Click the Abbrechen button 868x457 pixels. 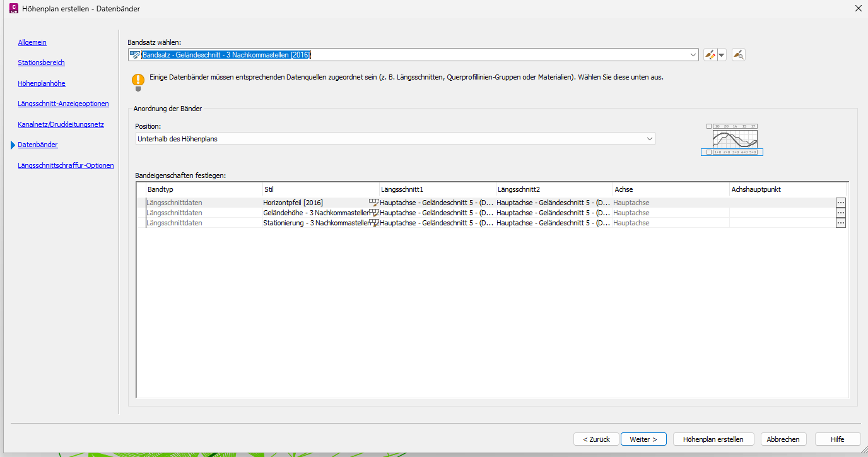coord(783,439)
